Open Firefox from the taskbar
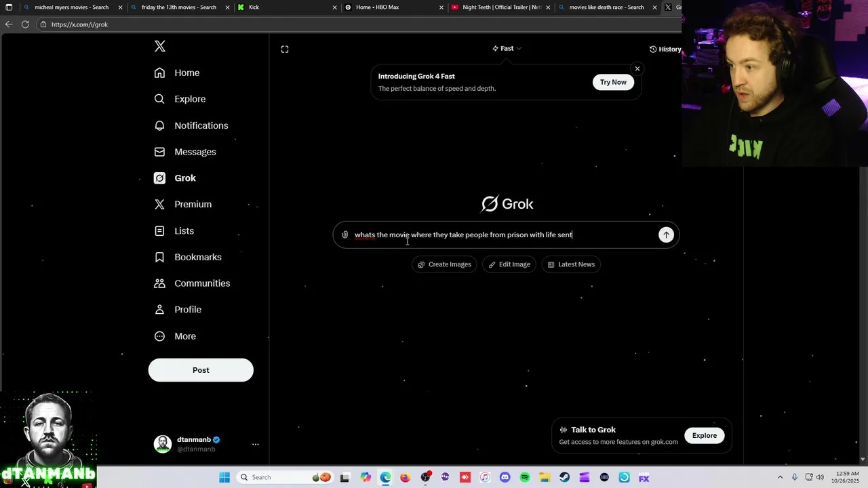868x488 pixels. pos(405,477)
